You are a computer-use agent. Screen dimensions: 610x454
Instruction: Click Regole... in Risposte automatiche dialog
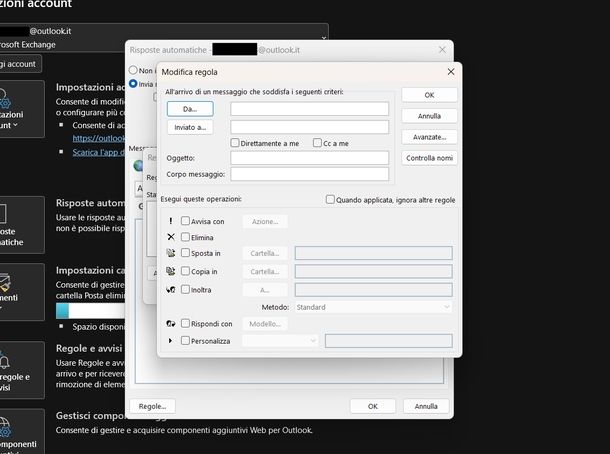152,406
